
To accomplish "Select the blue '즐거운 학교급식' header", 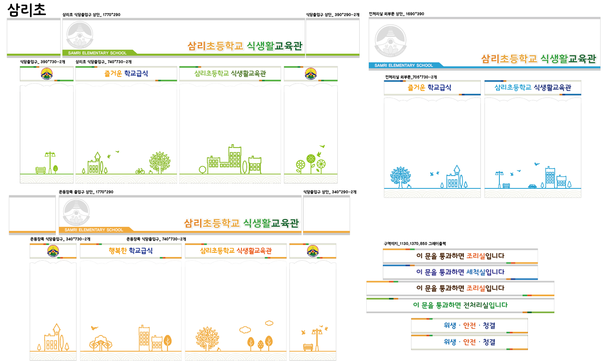I will click(430, 88).
